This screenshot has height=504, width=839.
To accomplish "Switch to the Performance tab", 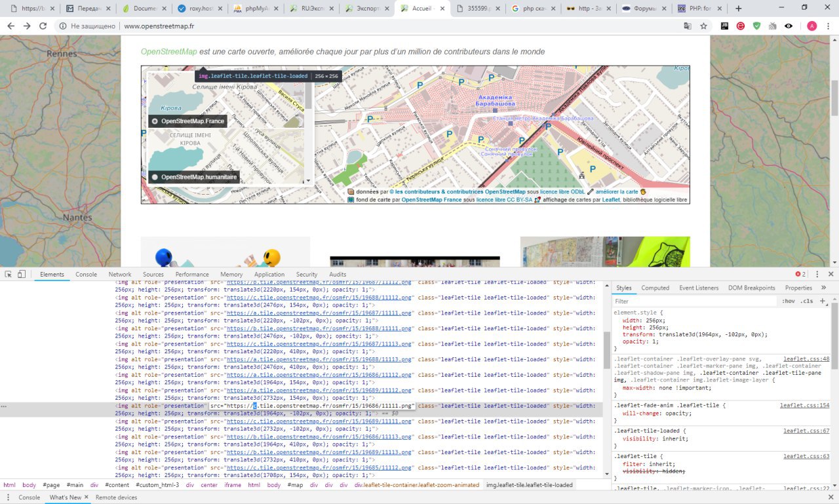I will 192,275.
